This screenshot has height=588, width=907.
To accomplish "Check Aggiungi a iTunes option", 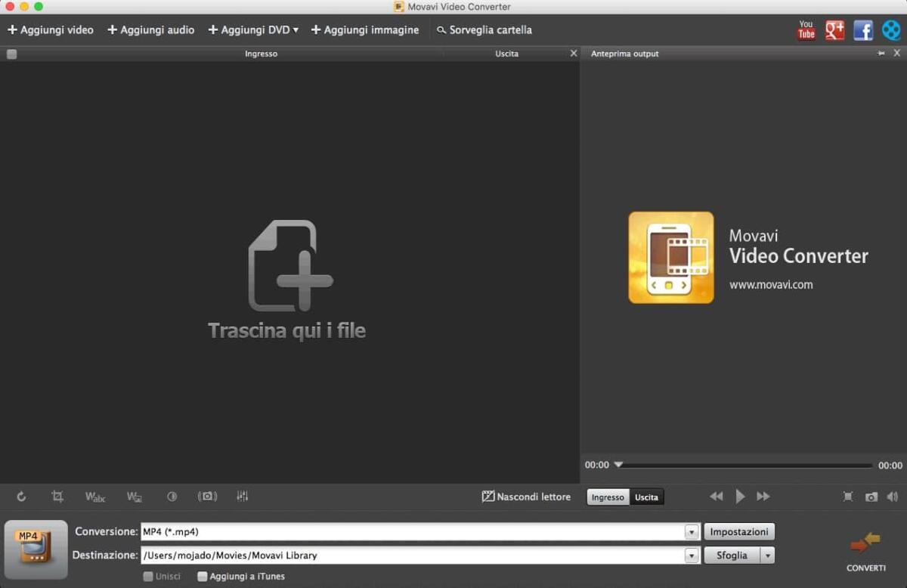I will (x=203, y=576).
